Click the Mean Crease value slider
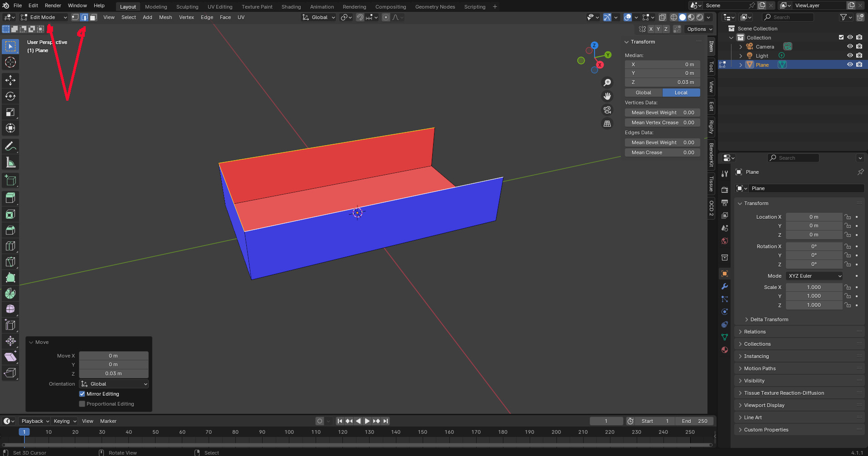 pyautogui.click(x=662, y=152)
